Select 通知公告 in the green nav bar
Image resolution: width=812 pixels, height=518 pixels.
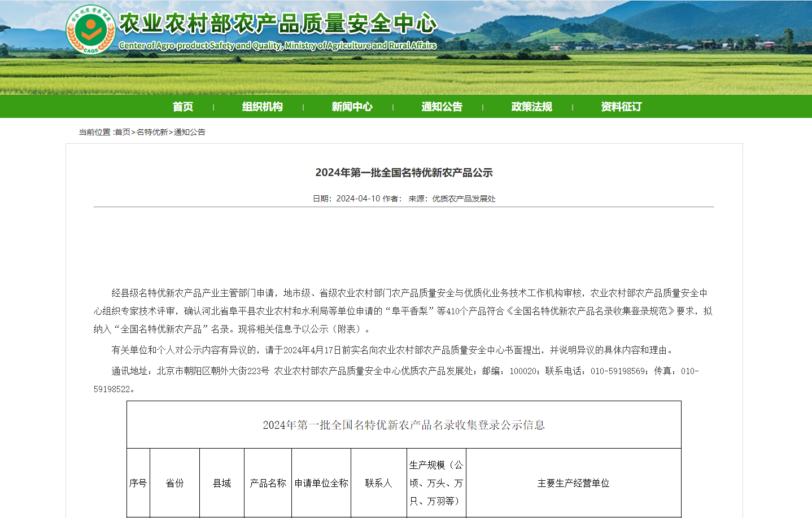point(442,107)
